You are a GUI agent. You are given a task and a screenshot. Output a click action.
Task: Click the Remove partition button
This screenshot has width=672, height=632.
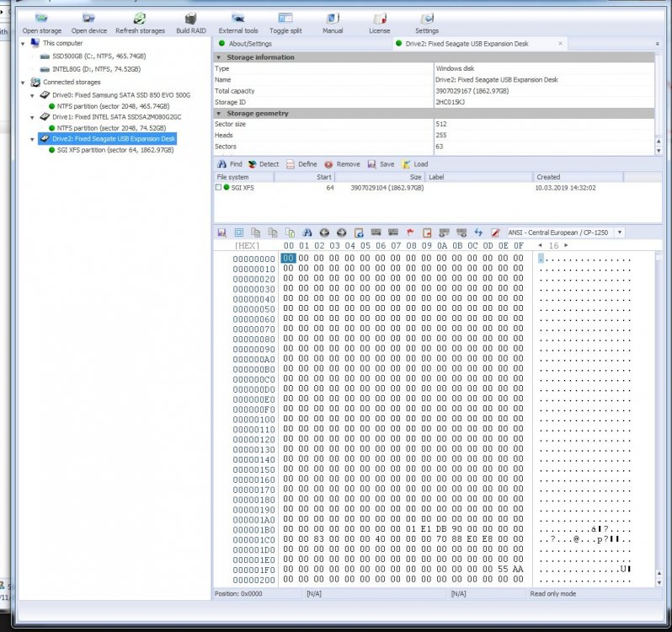[342, 164]
